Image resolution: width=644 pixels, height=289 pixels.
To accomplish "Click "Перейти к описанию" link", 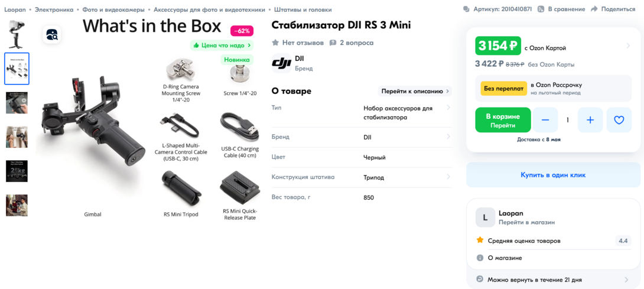I will 415,91.
